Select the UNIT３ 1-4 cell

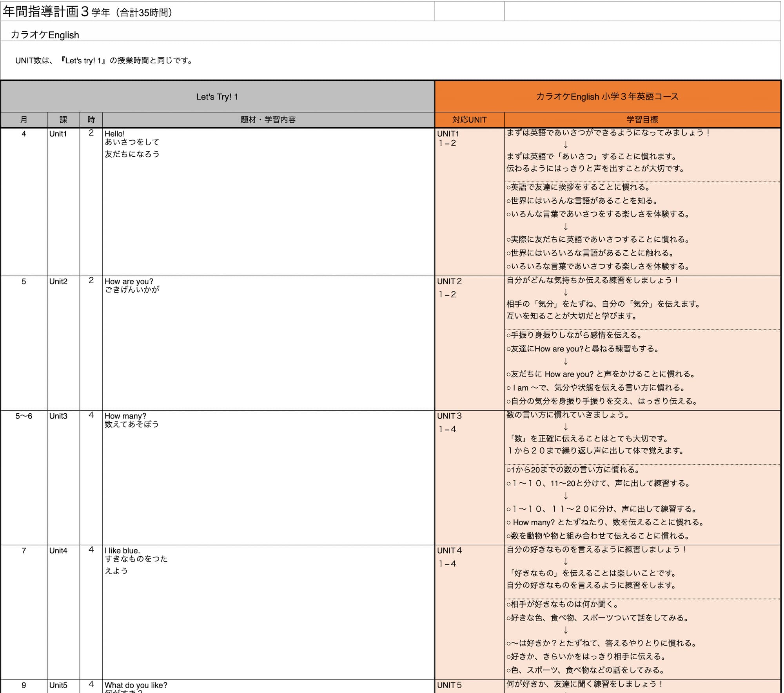tap(470, 478)
